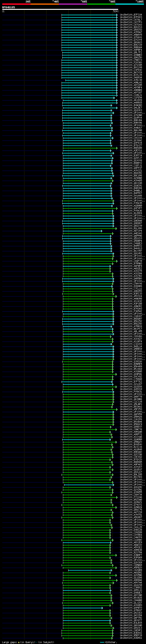Select hit label UniRef100_Q0FVP7
This screenshot has width=146, height=644.
pos(131,208)
